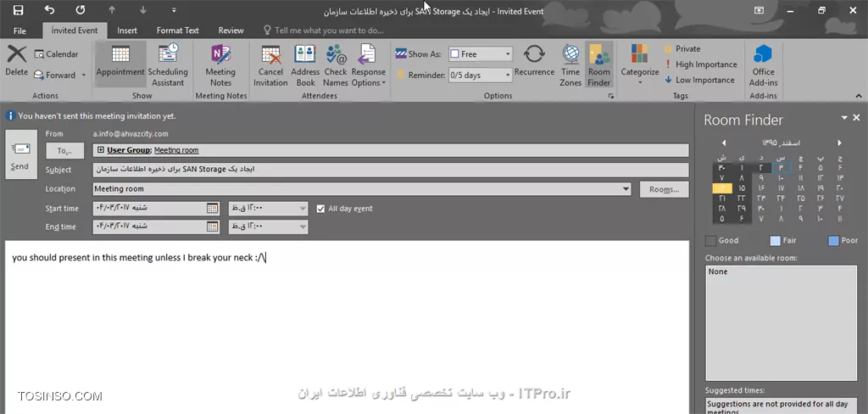
Task: Click the Poor availability legend swatch
Action: pyautogui.click(x=834, y=241)
